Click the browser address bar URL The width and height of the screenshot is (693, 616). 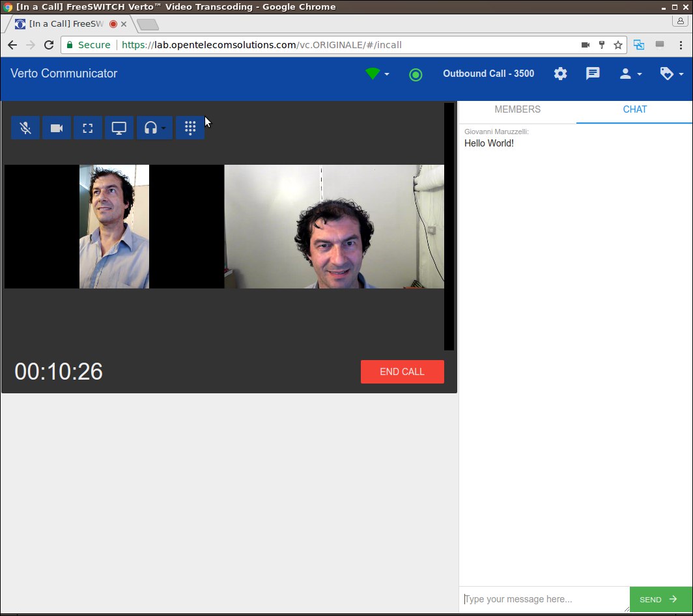(262, 45)
